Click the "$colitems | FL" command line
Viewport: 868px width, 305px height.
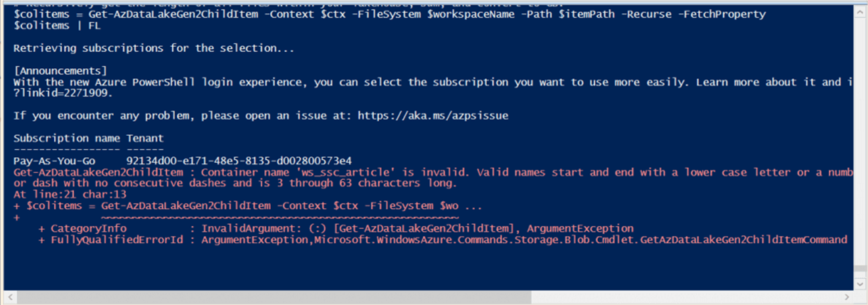click(x=57, y=25)
